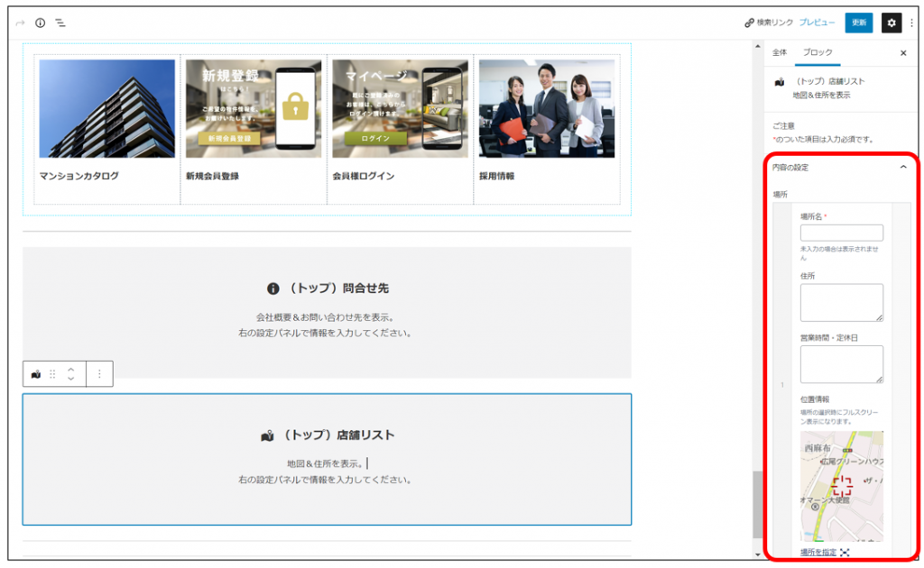Select the ブロック tab
The image size is (924, 568).
click(817, 53)
